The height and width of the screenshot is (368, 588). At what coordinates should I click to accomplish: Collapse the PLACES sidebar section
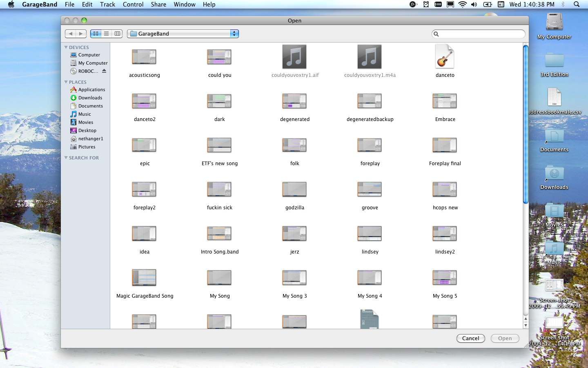coord(66,82)
